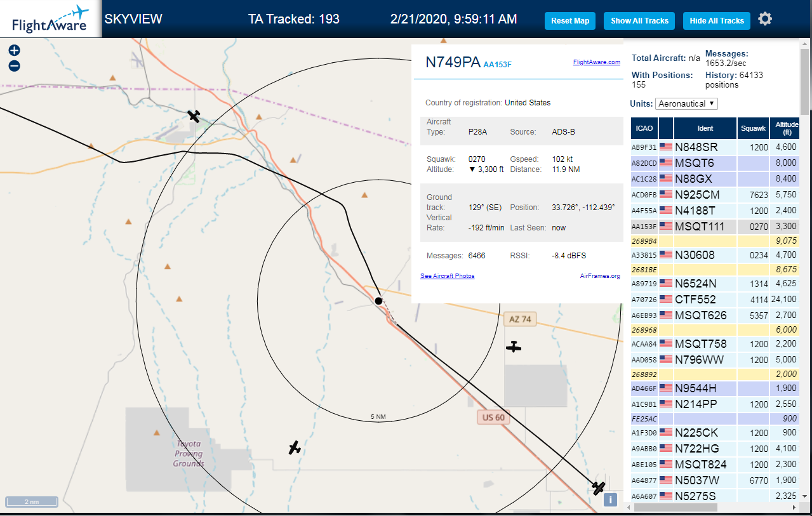Screen dimensions: 812x516
Task: Click the N749PA aircraft title
Action: pos(453,62)
